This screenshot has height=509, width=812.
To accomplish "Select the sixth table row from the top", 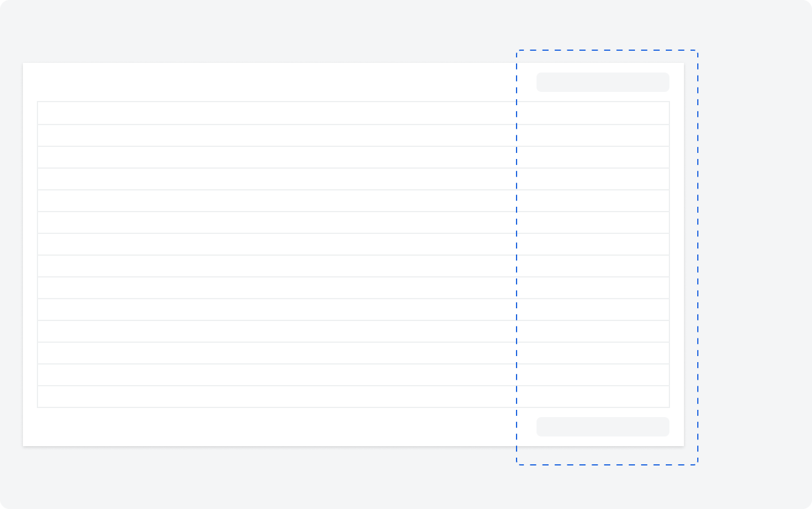I will (x=353, y=222).
